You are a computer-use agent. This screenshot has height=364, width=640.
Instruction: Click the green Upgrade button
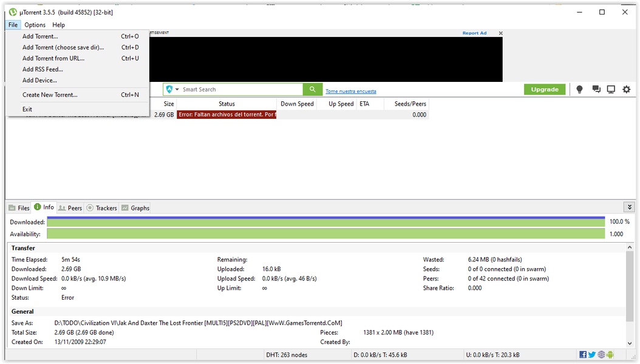(x=545, y=89)
